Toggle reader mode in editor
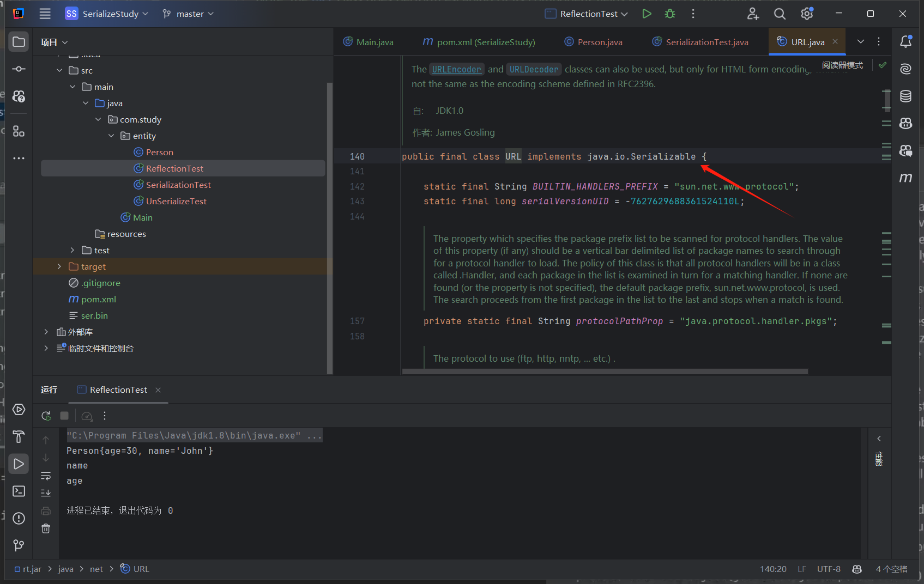Screen dimensions: 924x584 pyautogui.click(x=842, y=65)
